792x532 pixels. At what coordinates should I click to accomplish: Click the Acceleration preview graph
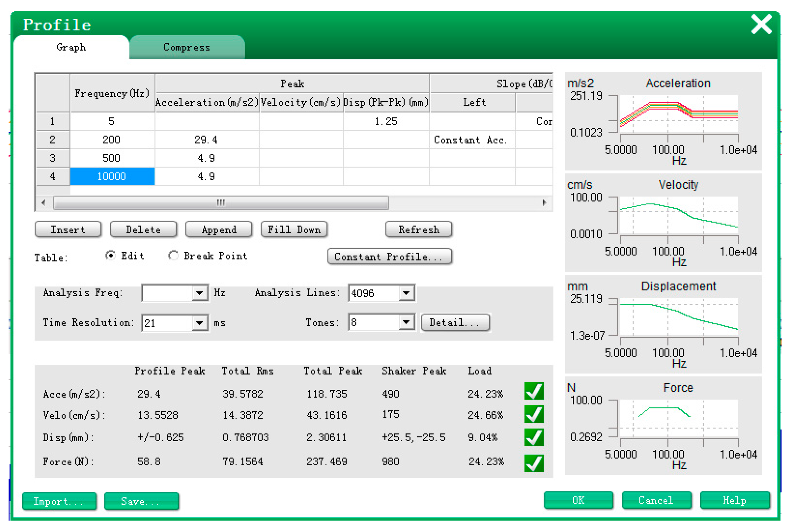coord(678,113)
